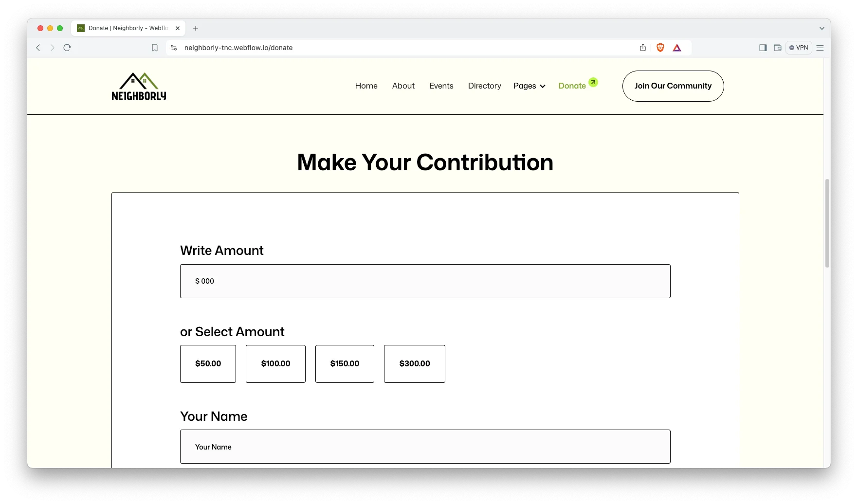Open the Donate link in navigation

click(x=572, y=86)
